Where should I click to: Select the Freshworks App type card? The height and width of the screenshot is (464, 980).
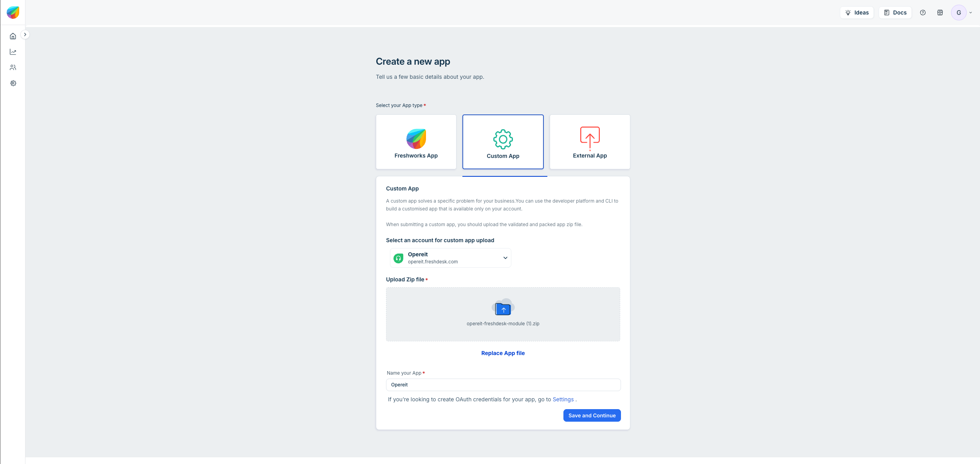click(416, 142)
